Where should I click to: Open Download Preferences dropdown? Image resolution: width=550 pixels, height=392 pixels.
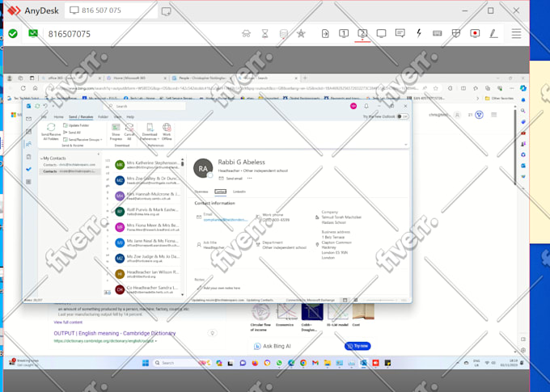(150, 132)
